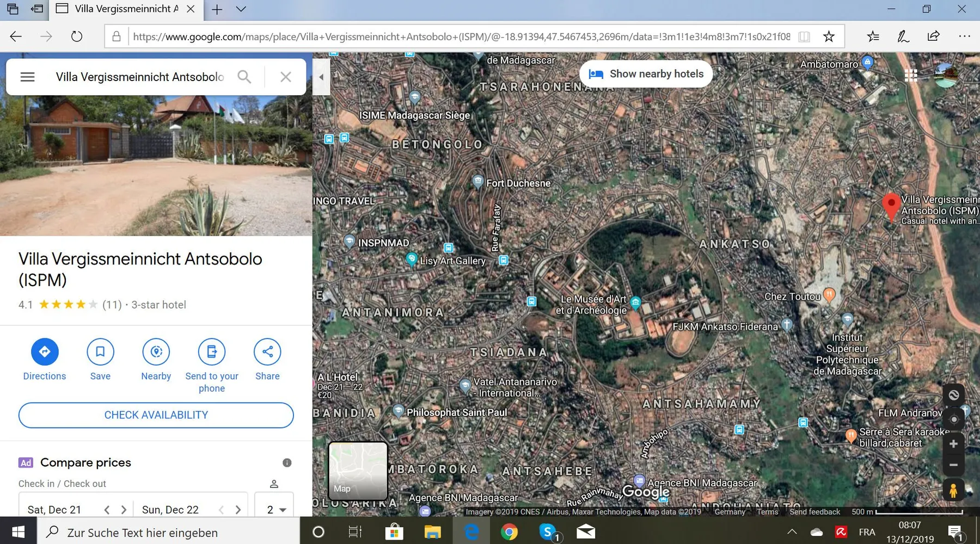
Task: Add notes pen icon in Edge
Action: pos(903,36)
